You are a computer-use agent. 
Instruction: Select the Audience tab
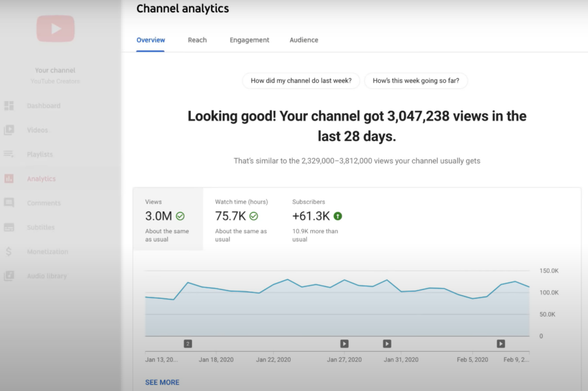click(x=304, y=40)
